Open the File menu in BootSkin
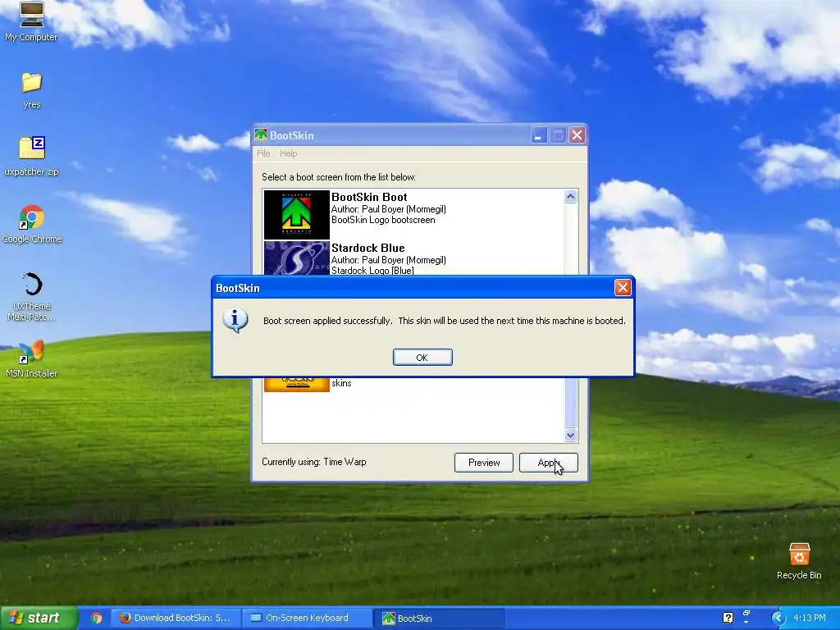 coord(263,153)
